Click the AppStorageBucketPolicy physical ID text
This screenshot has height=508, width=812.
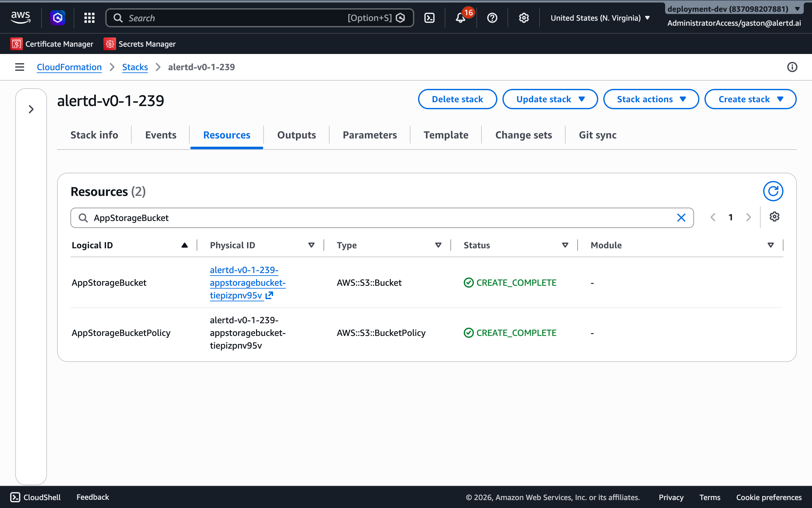point(248,333)
